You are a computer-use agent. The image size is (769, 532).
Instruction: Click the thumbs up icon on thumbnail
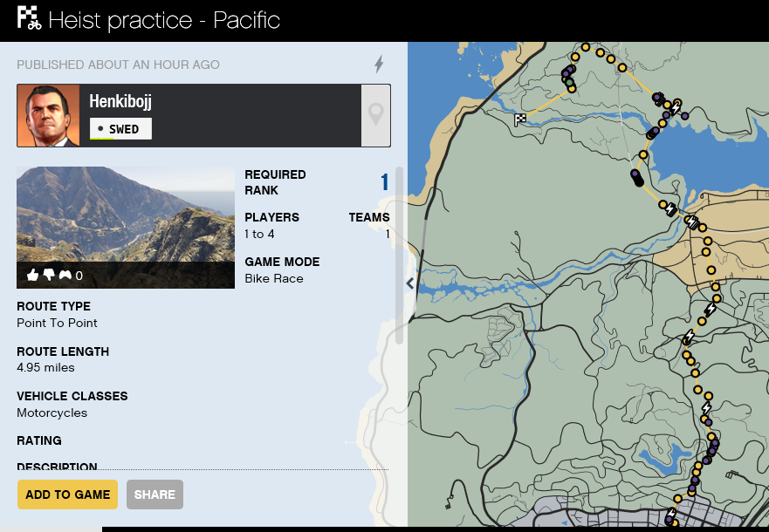(x=33, y=275)
